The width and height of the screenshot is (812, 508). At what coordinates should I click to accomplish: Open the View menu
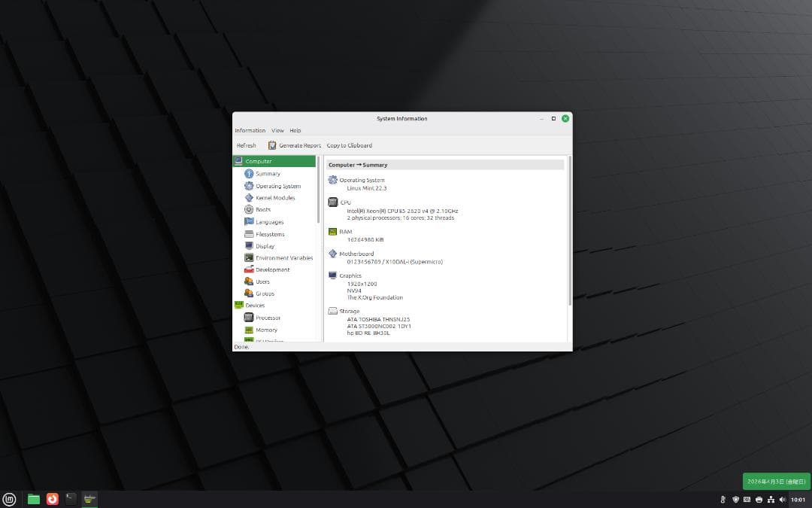coord(277,131)
